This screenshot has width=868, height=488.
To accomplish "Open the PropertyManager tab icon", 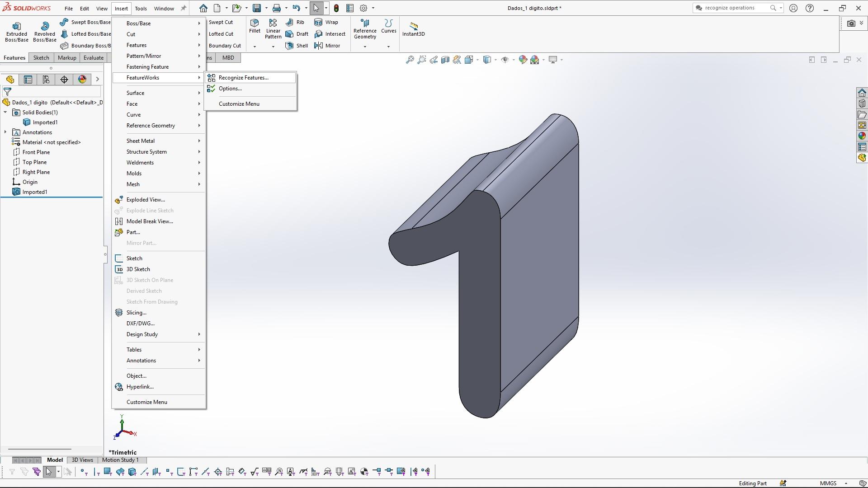I will [x=28, y=80].
